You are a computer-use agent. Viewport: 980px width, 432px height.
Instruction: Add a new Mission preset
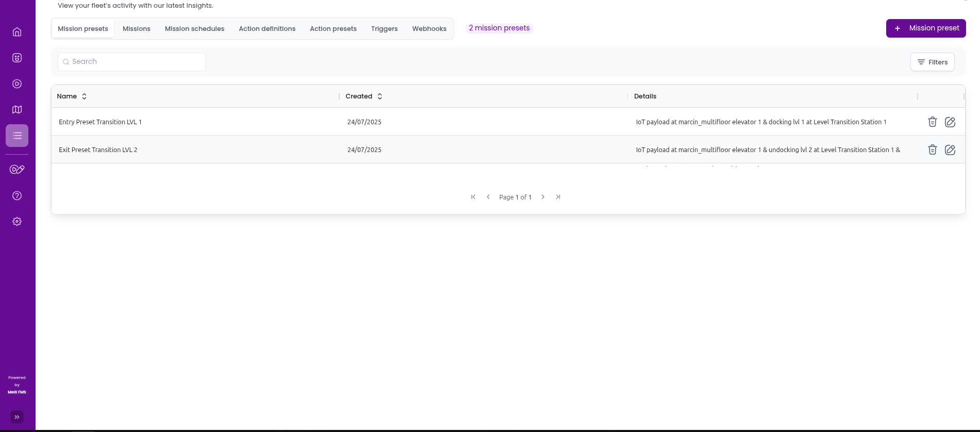click(925, 28)
